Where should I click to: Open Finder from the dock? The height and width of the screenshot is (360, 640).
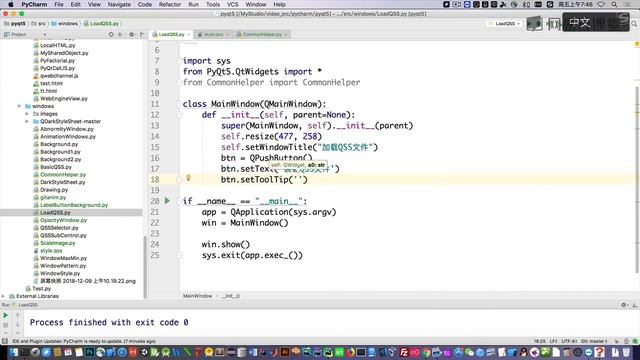click(13, 351)
